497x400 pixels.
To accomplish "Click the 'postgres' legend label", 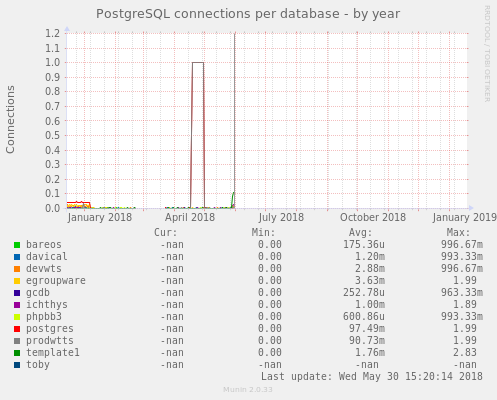I will click(x=50, y=329).
